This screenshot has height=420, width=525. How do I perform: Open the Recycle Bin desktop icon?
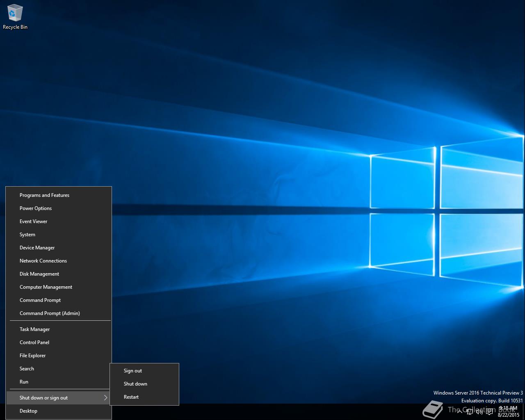coord(15,17)
